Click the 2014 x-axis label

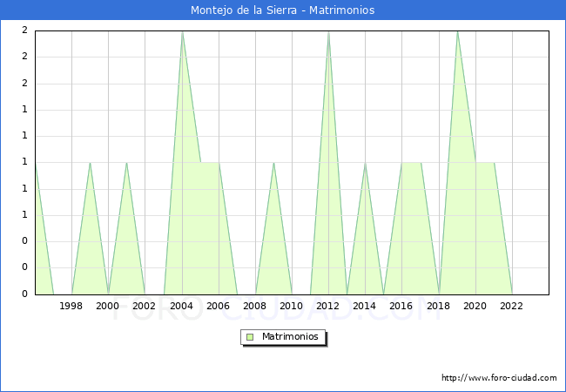[x=365, y=306]
